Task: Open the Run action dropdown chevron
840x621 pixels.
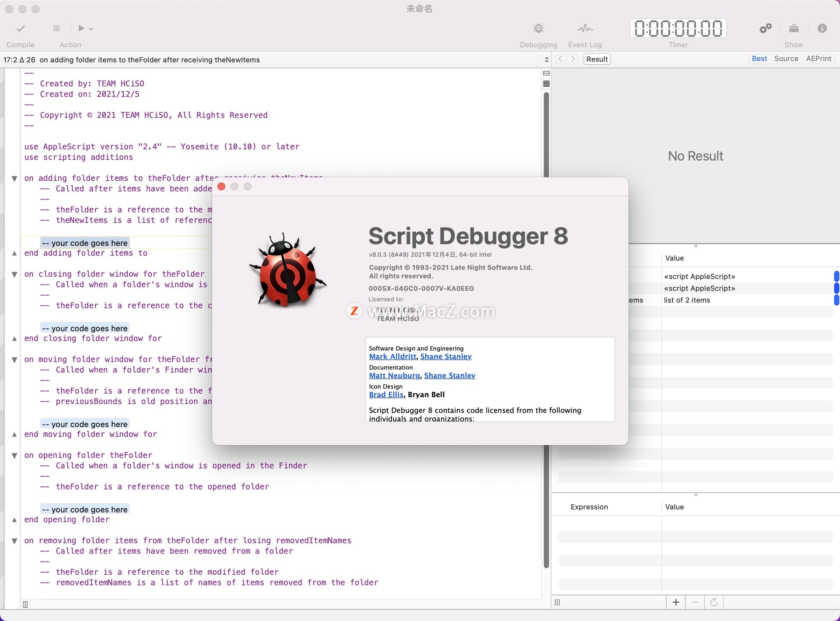Action: pyautogui.click(x=91, y=29)
